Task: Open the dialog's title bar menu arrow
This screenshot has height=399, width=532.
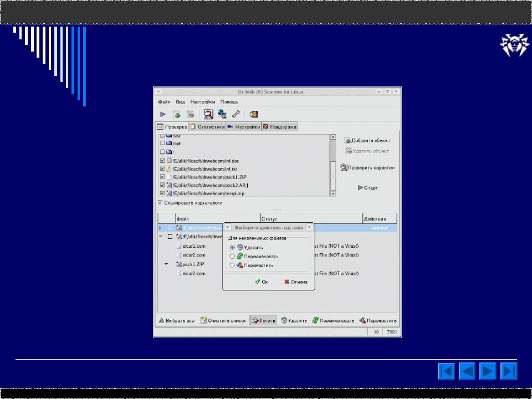Action: click(x=228, y=227)
